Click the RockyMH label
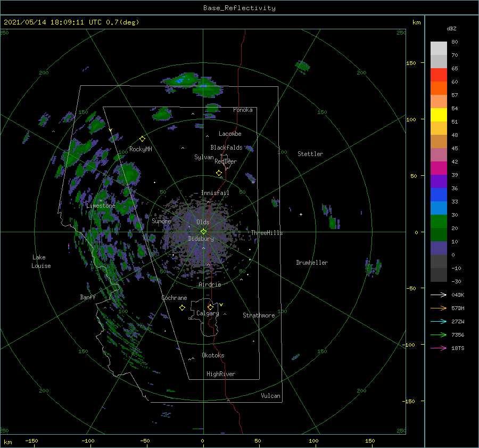 tap(141, 149)
